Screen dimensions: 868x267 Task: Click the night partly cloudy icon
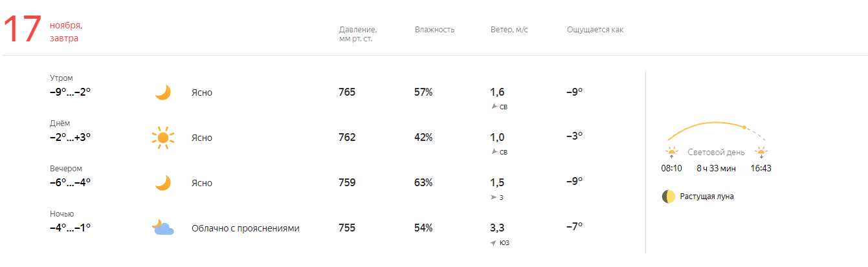tap(163, 228)
